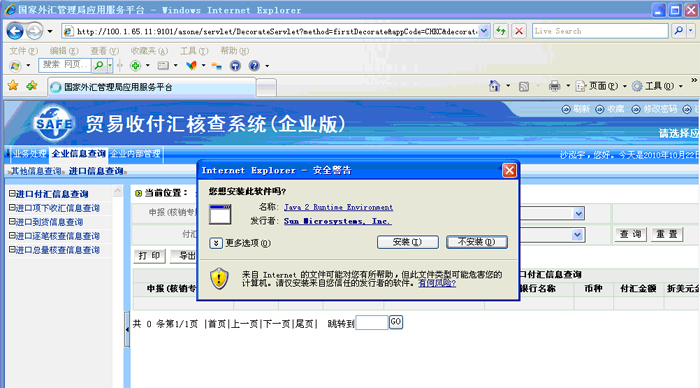Click the Refresh icon beside address bar
The height and width of the screenshot is (388, 700).
[x=501, y=31]
